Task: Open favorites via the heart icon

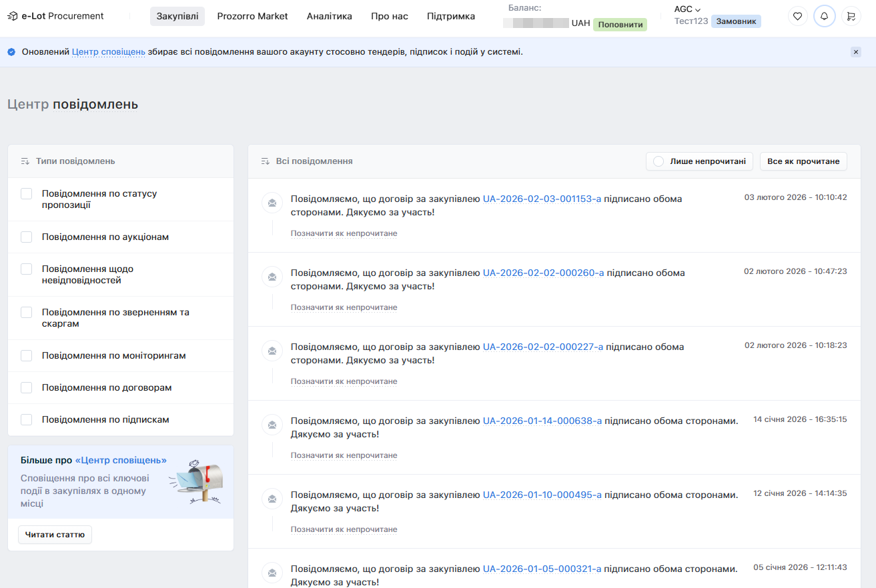Action: click(x=797, y=16)
